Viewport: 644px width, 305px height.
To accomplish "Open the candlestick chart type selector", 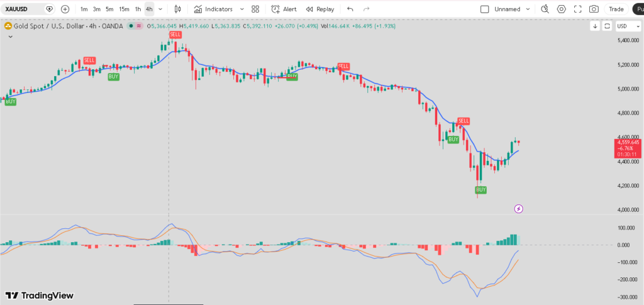I will (177, 9).
